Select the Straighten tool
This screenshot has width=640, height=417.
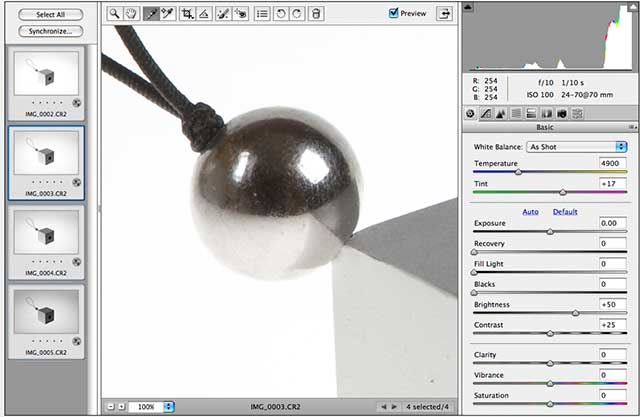204,13
